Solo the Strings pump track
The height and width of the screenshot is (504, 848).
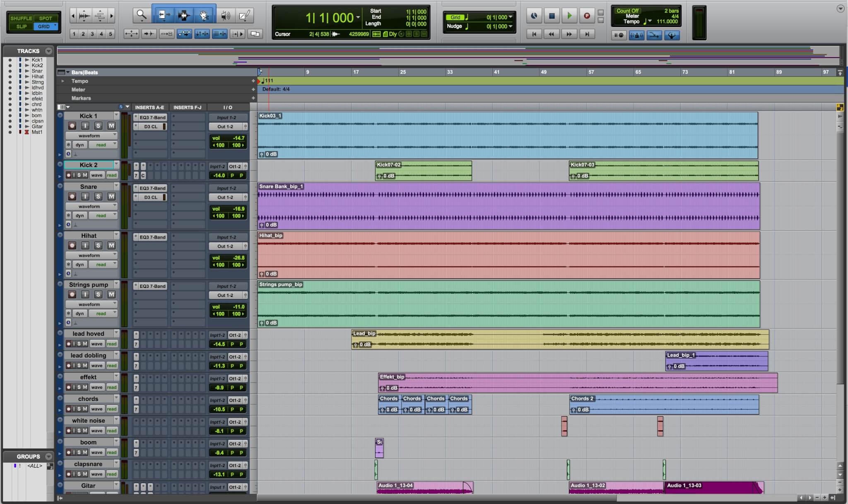point(98,294)
